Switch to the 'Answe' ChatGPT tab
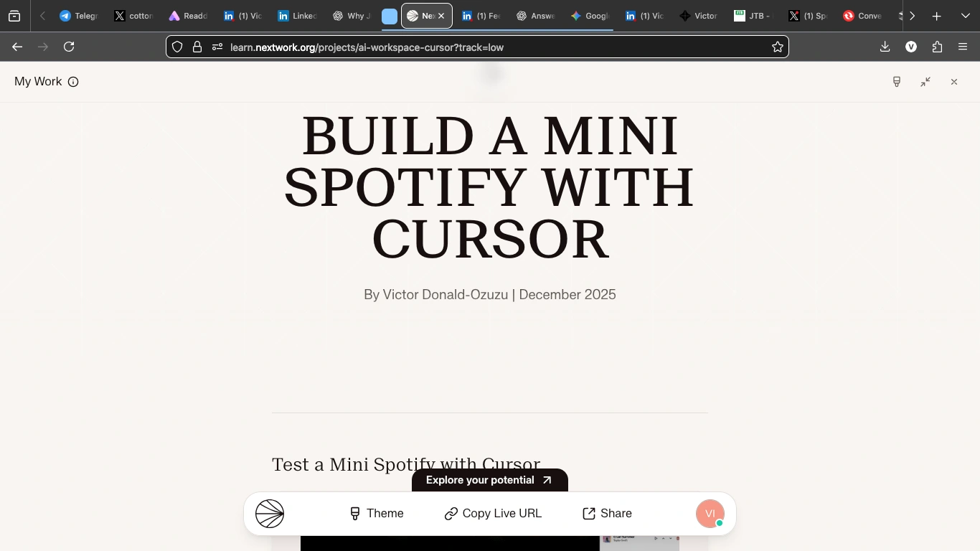The image size is (980, 551). [x=535, y=16]
